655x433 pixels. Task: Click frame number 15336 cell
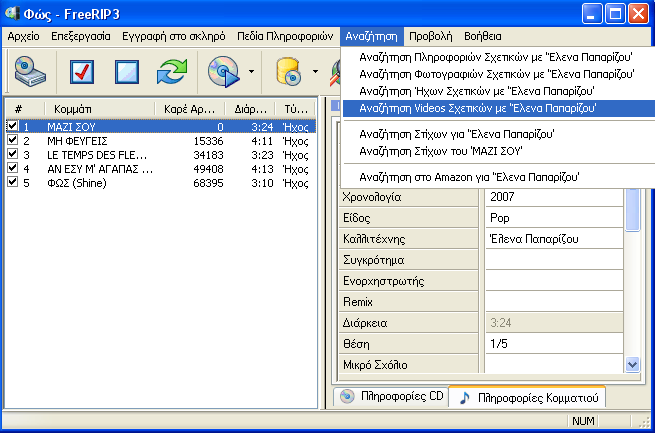point(208,141)
